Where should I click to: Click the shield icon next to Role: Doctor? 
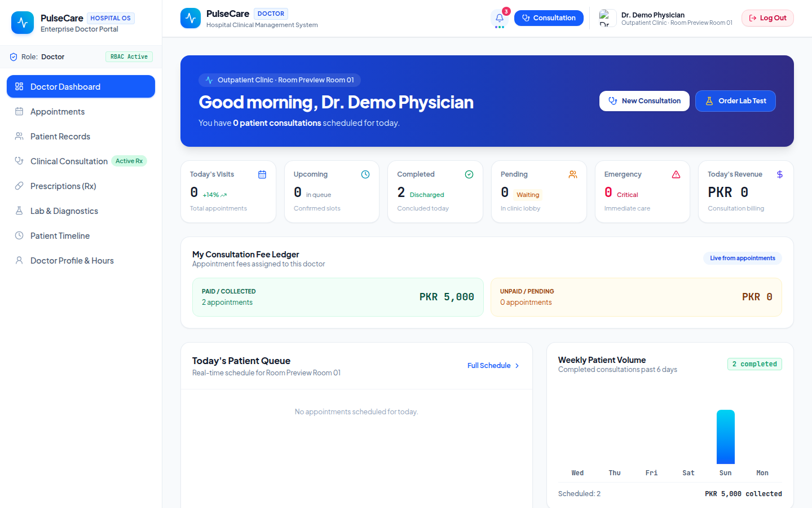[x=14, y=57]
